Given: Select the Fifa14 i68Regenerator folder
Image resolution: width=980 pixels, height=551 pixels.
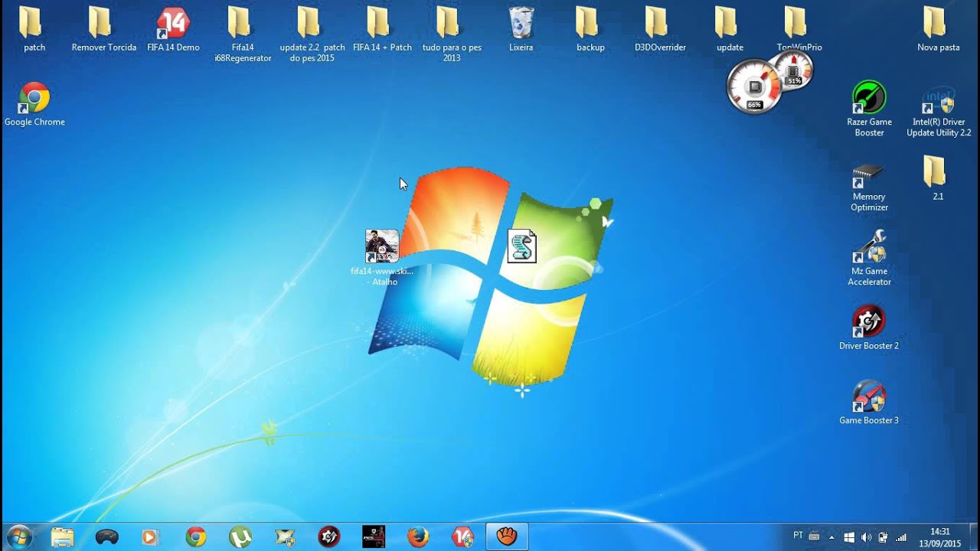Looking at the screenshot, I should pos(243,34).
